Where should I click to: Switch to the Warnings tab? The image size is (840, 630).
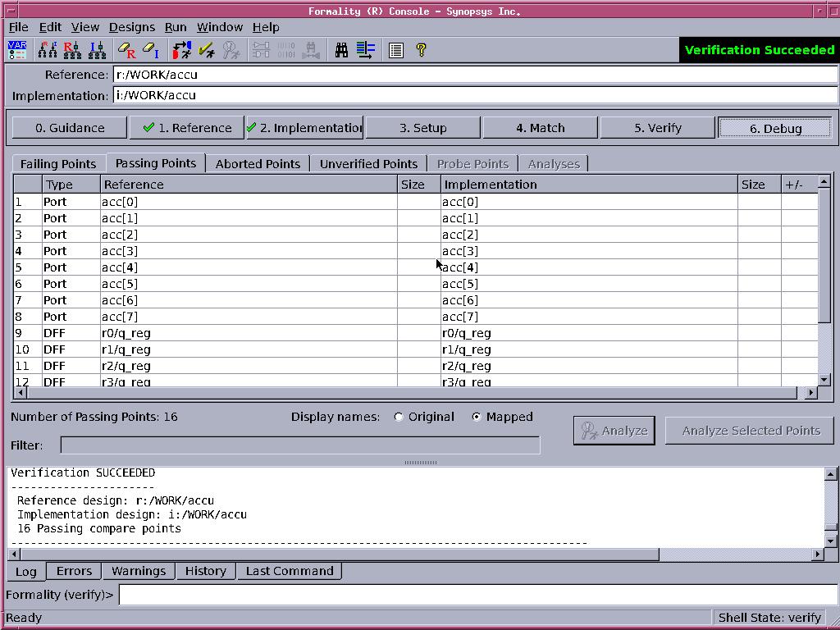(139, 571)
